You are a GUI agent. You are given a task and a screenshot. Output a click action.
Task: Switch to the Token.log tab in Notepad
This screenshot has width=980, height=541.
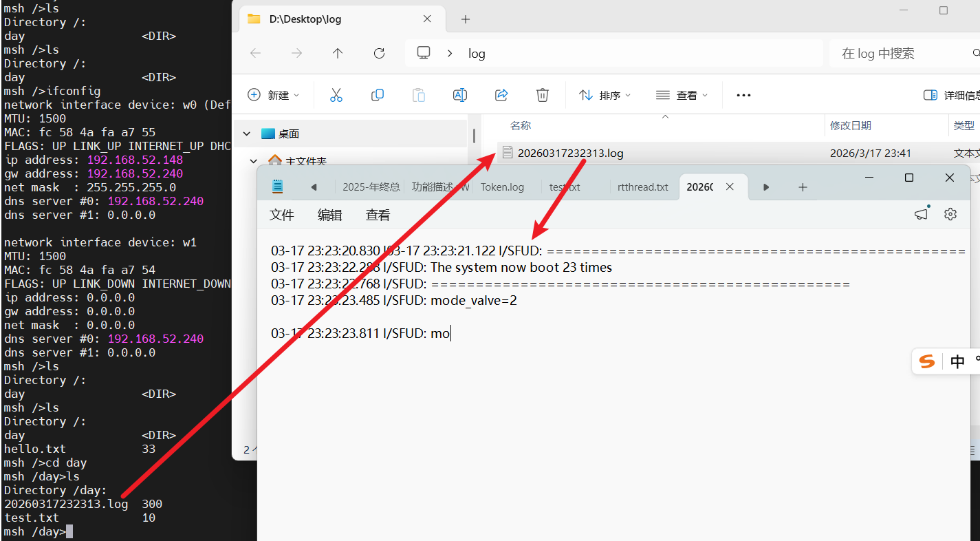click(502, 187)
